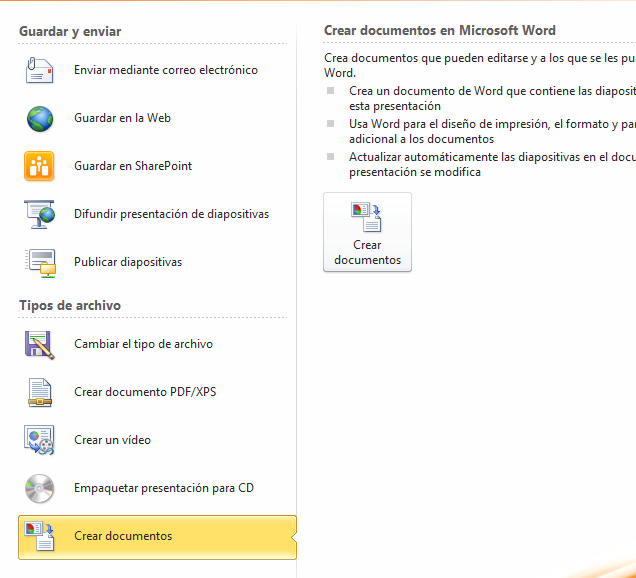Click the PDF/XPS document icon
The height and width of the screenshot is (578, 636).
(39, 392)
